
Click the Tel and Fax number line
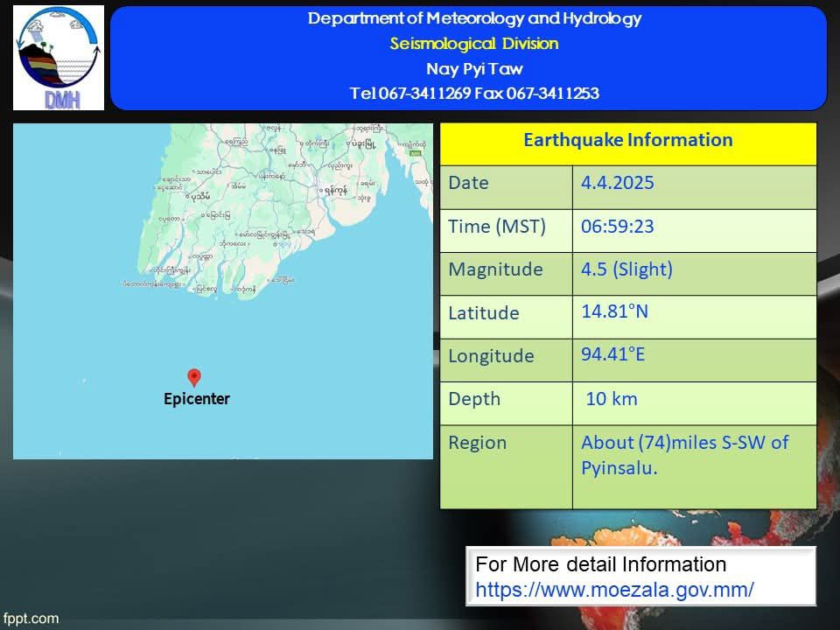474,94
